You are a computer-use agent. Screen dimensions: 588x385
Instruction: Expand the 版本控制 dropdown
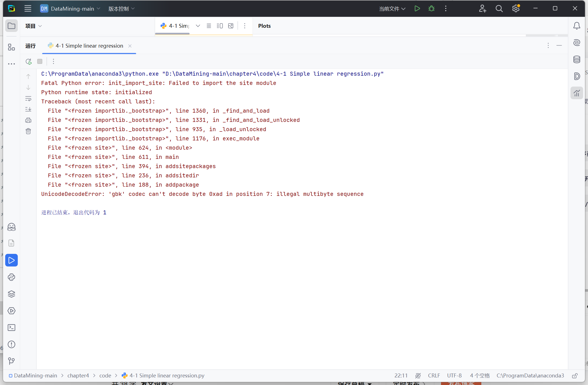[x=121, y=9]
